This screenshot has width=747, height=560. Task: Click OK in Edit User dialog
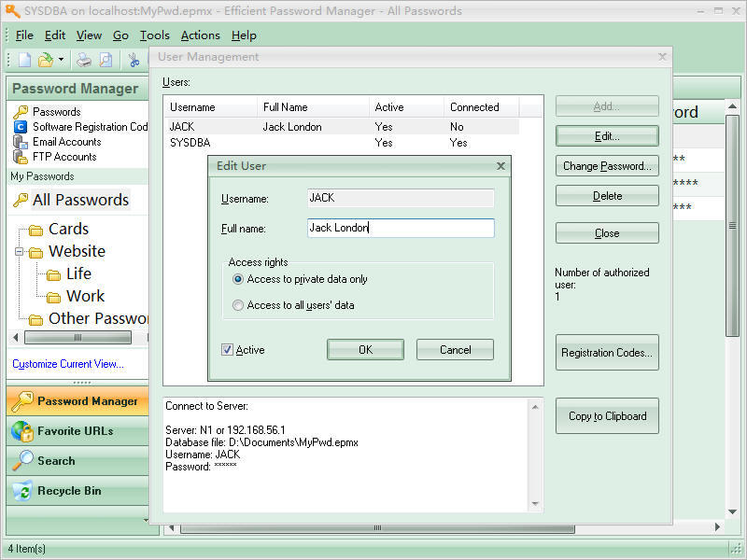pyautogui.click(x=365, y=350)
